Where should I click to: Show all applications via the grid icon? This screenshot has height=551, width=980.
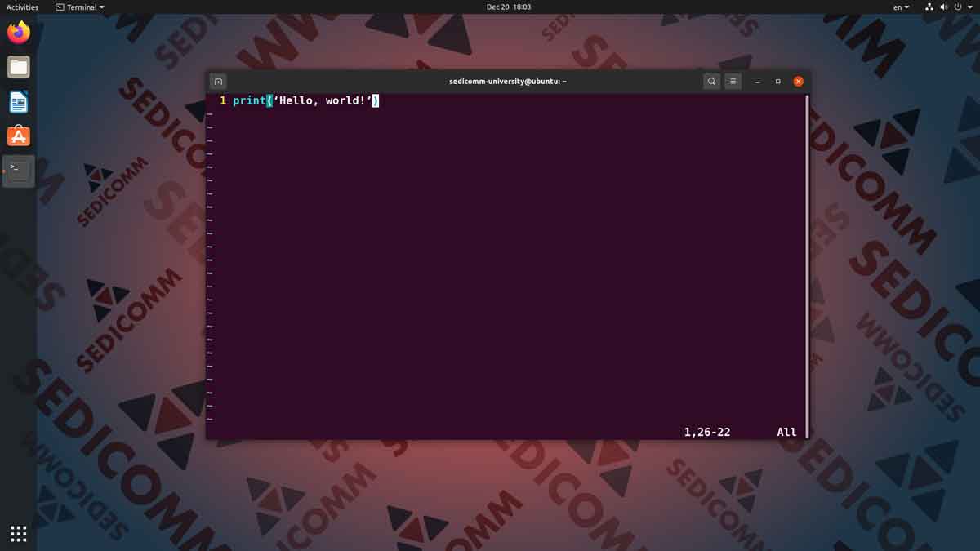[x=18, y=533]
